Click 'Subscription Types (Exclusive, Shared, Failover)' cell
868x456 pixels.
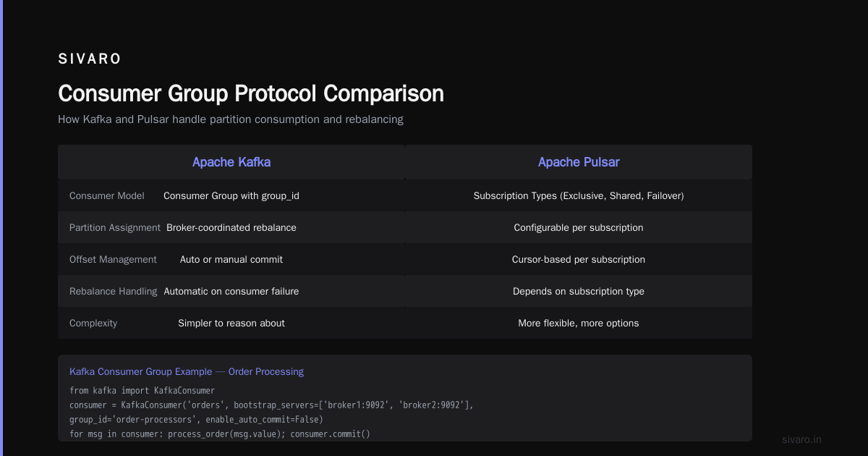(579, 195)
